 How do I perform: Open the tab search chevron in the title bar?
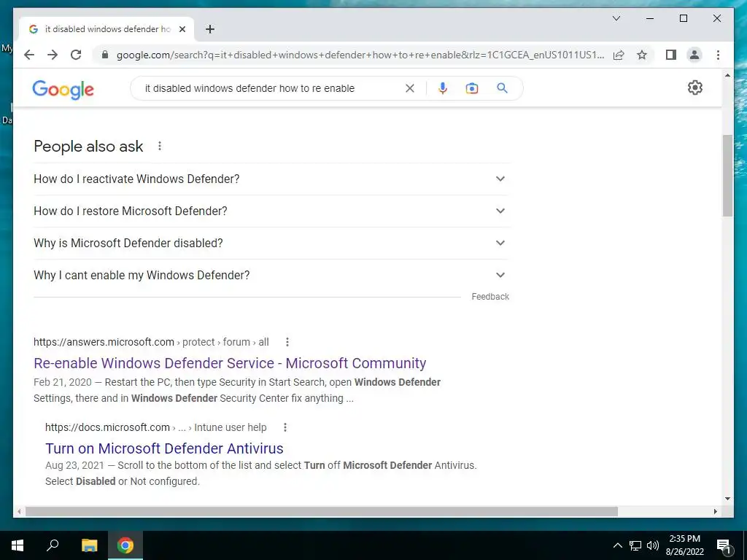click(x=616, y=18)
